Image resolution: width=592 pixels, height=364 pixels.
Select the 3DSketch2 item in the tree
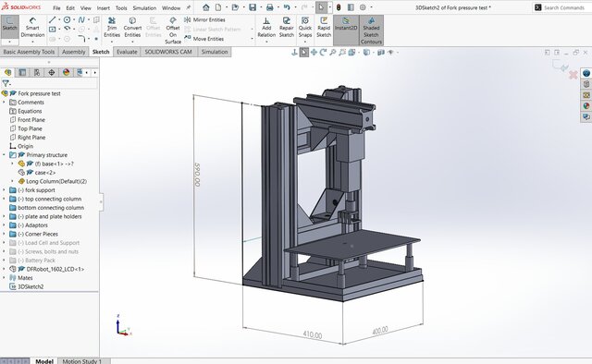point(31,286)
